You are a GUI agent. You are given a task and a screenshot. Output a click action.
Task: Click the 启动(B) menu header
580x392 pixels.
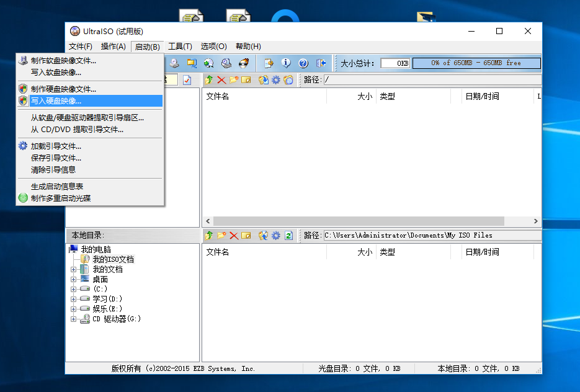[x=147, y=47]
